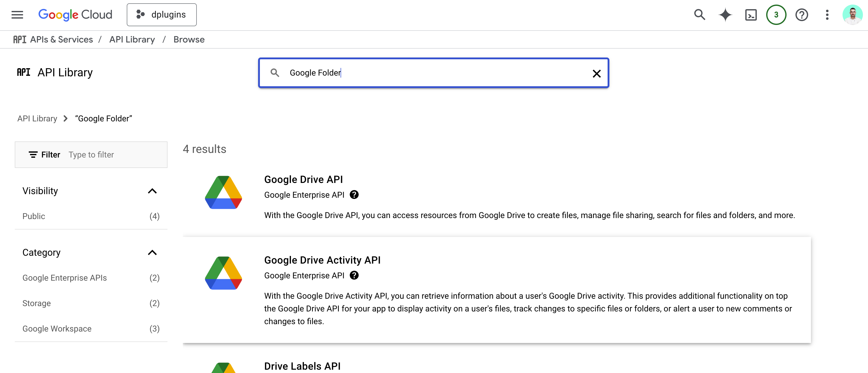Click the Visibility section heading
Image resolution: width=868 pixels, height=373 pixels.
(x=40, y=191)
